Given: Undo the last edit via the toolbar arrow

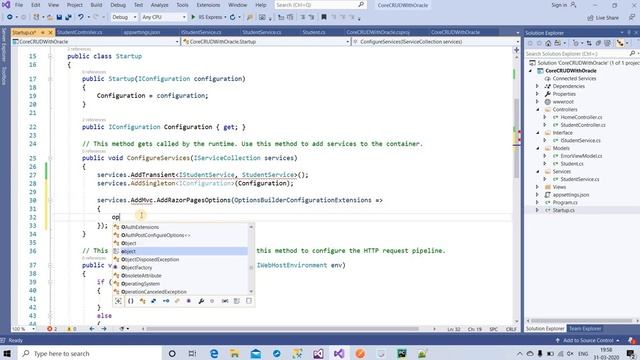Looking at the screenshot, I should point(81,17).
